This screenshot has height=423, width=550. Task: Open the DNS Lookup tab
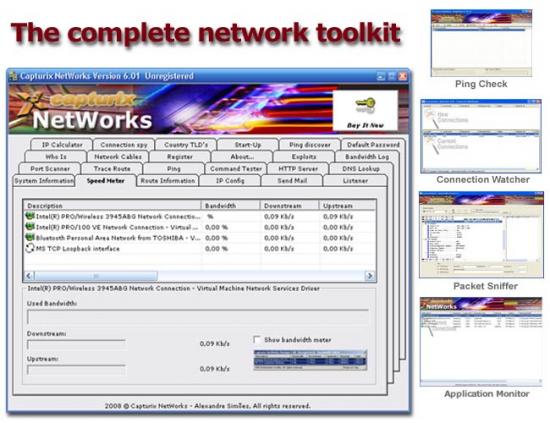[361, 168]
